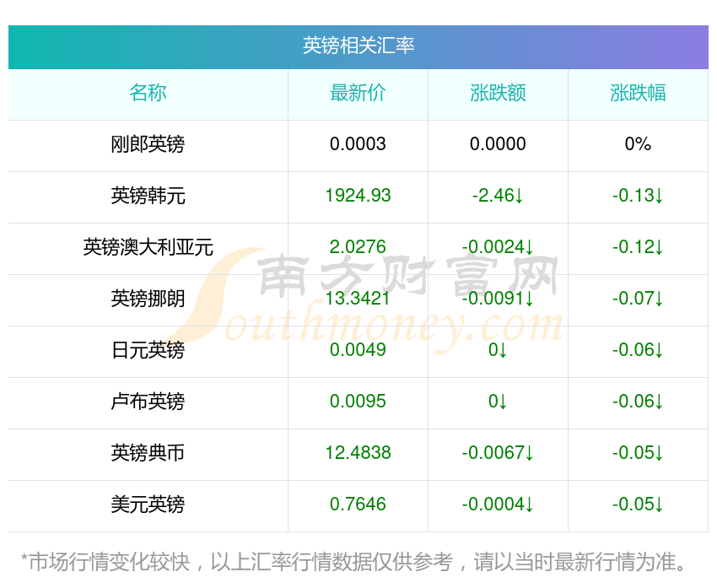Select the 刚郎英镑 row name
This screenshot has height=588, width=717.
(148, 144)
